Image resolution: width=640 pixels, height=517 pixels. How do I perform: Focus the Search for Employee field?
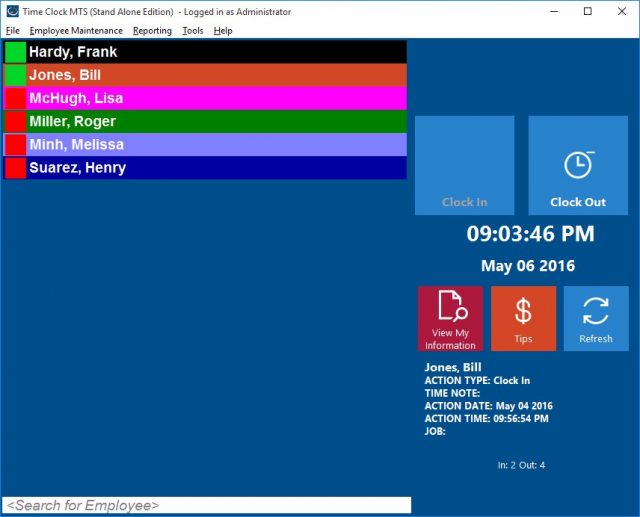tap(207, 505)
